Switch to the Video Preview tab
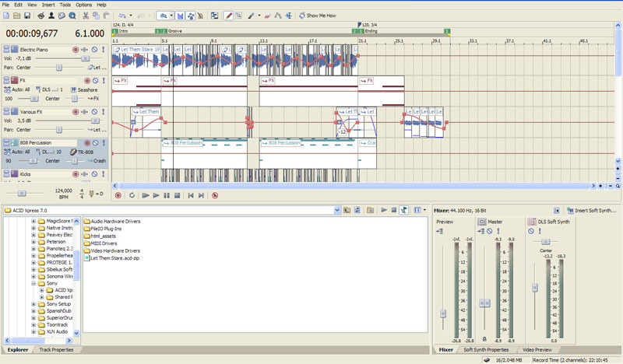The width and height of the screenshot is (623, 364). tap(537, 350)
